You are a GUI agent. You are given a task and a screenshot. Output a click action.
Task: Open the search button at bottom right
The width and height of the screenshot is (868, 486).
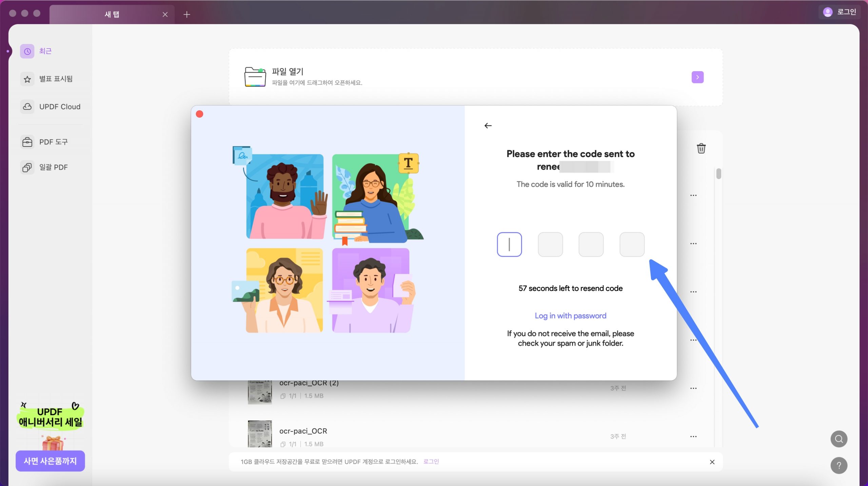coord(839,439)
